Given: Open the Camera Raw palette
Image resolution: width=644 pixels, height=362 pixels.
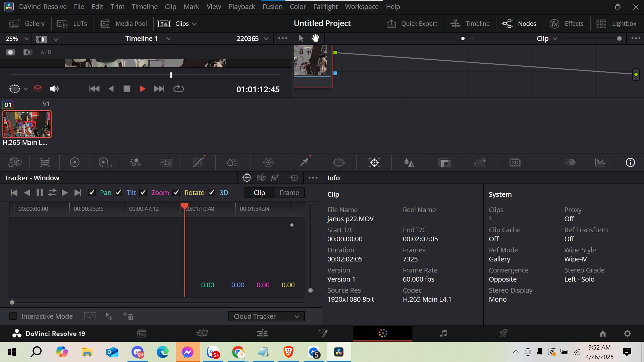Looking at the screenshot, I should point(15,163).
